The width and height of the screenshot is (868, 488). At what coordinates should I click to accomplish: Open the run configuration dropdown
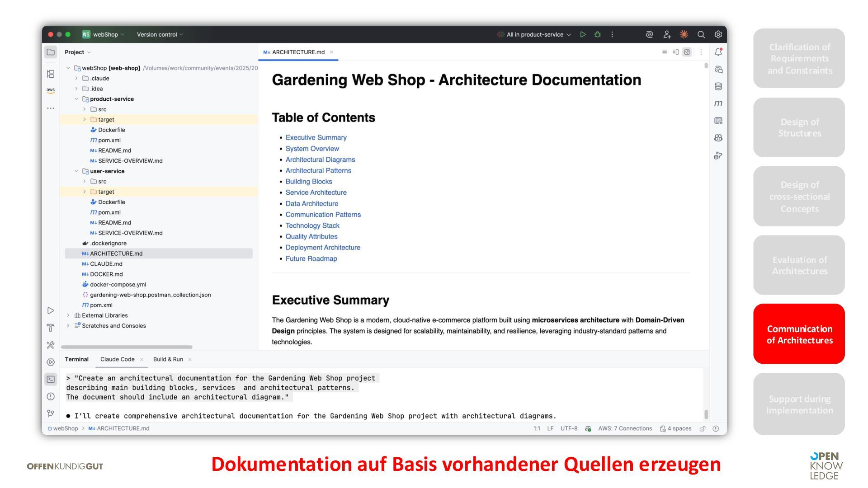click(535, 34)
